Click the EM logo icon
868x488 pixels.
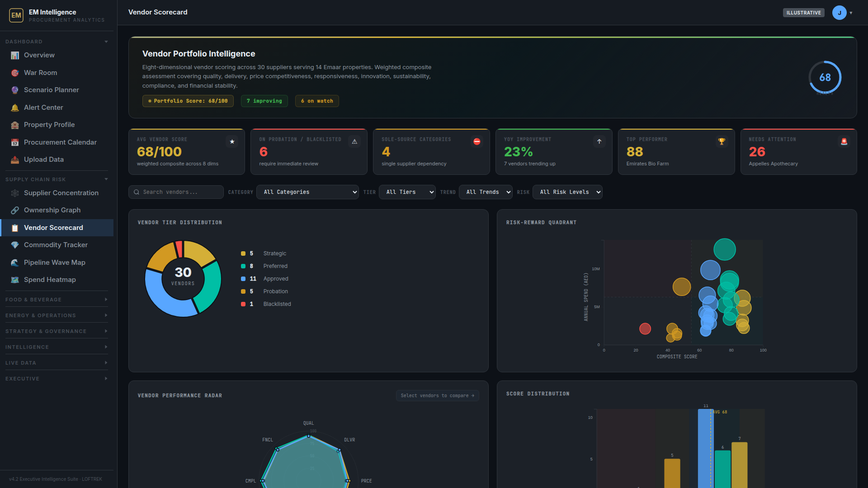point(16,15)
